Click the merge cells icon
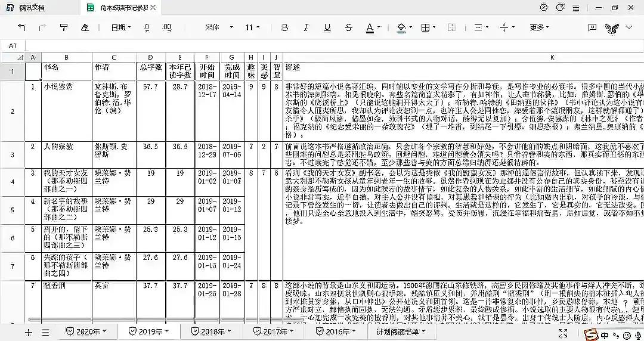This screenshot has height=341, width=644. 451,27
